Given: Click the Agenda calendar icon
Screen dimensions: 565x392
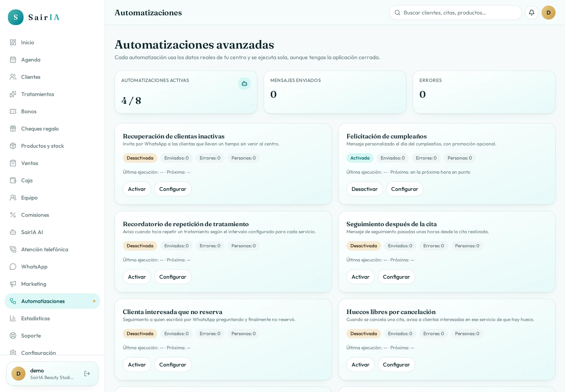Looking at the screenshot, I should click(x=13, y=60).
